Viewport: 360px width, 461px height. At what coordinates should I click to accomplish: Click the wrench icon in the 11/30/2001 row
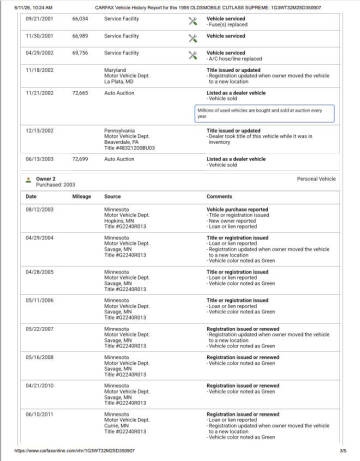193,38
